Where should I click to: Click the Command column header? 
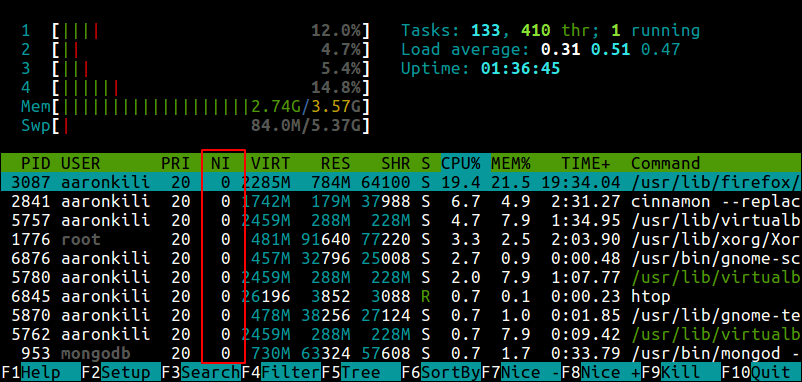(x=665, y=164)
